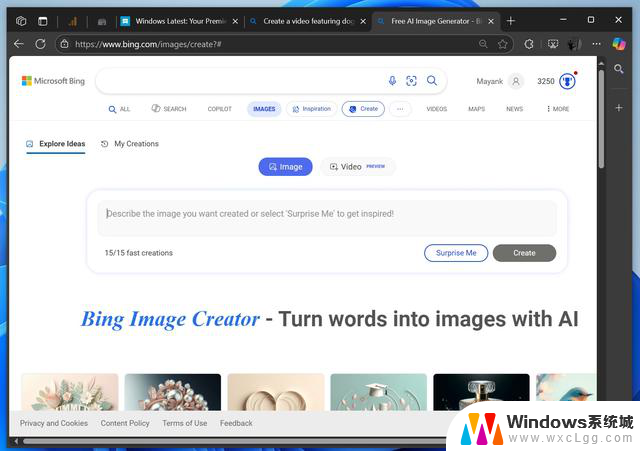Open visual search camera icon
Image resolution: width=640 pixels, height=451 pixels.
click(x=411, y=81)
